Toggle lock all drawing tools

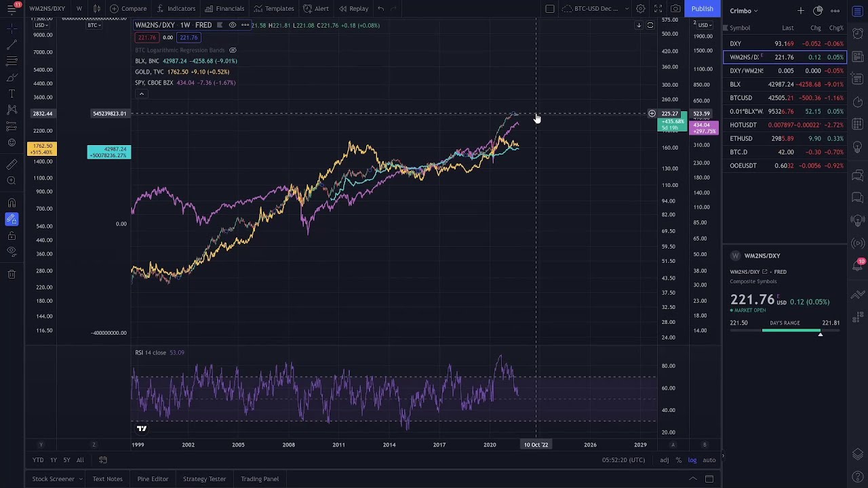coord(12,235)
